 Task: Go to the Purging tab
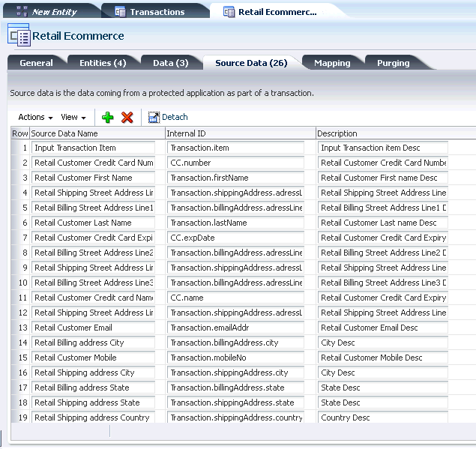[393, 63]
